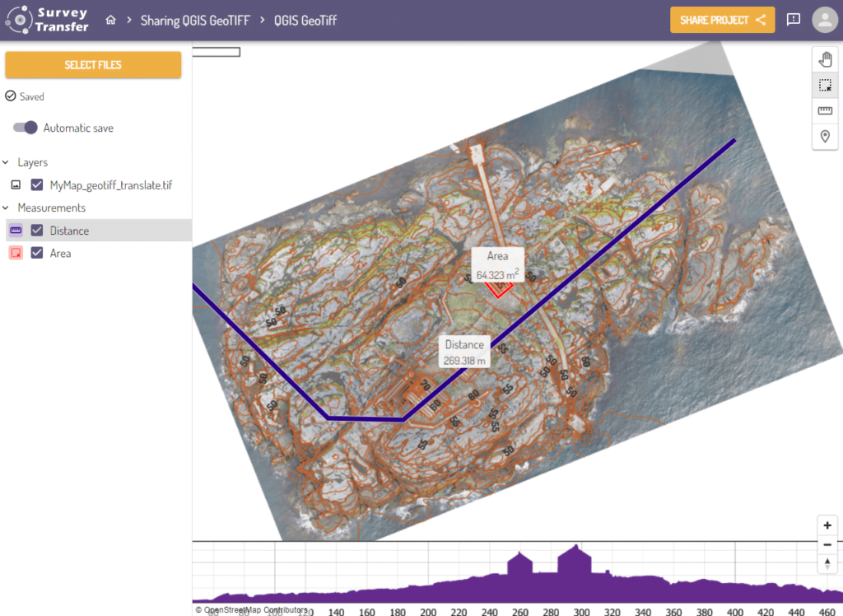Screen dimensions: 843x616
Task: Navigate to Sharing QGIS GeoTIFF breadcrumb
Action: pyautogui.click(x=194, y=20)
